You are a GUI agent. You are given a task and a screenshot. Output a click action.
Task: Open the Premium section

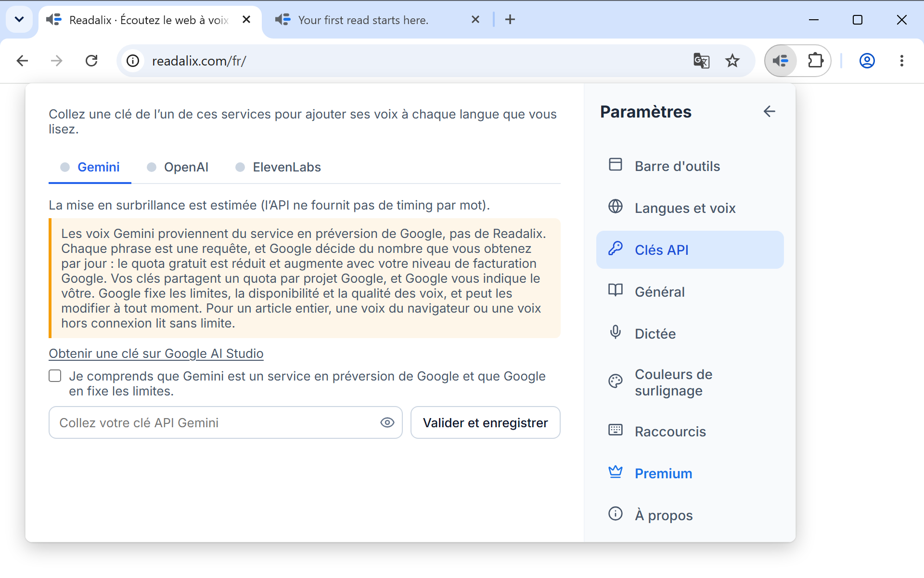(x=690, y=473)
